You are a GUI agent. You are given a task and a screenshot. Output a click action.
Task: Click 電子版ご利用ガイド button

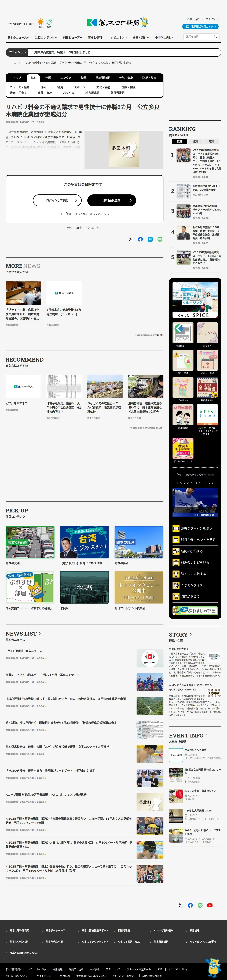tap(200, 27)
